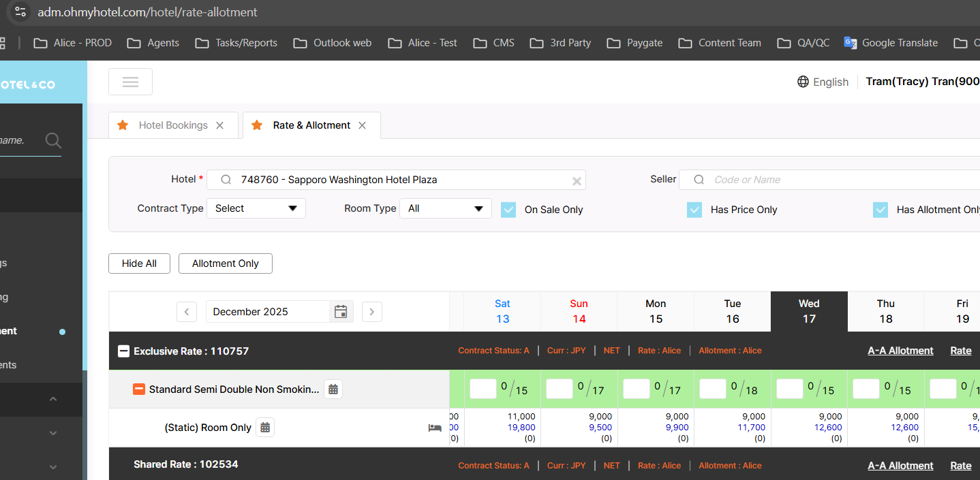The height and width of the screenshot is (480, 980).
Task: Toggle the Has Price Only checkbox
Action: click(x=694, y=210)
